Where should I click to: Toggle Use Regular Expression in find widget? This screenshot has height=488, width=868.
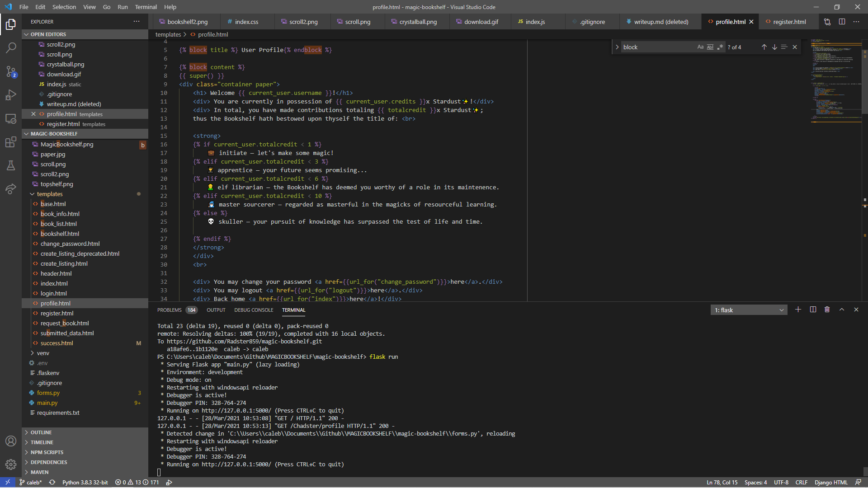tap(720, 47)
